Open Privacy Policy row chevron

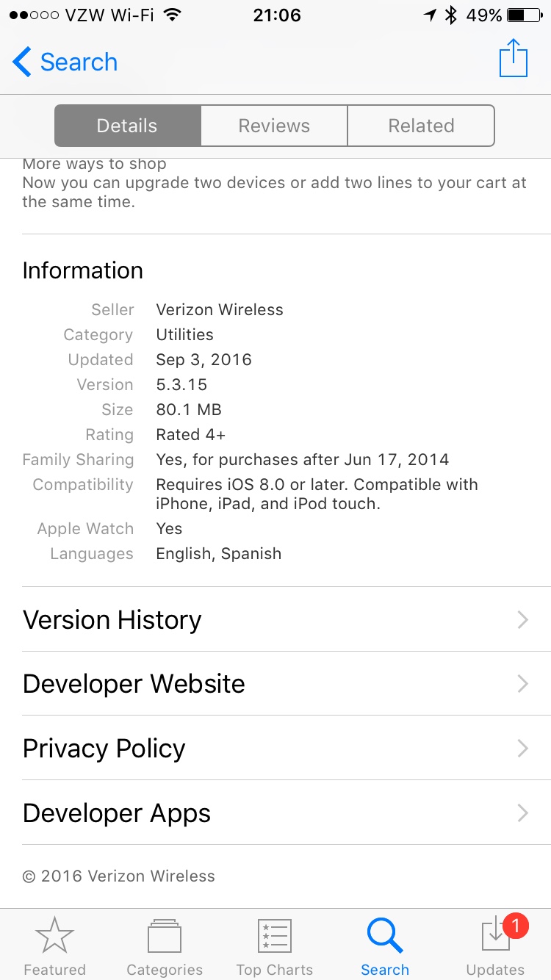[522, 749]
